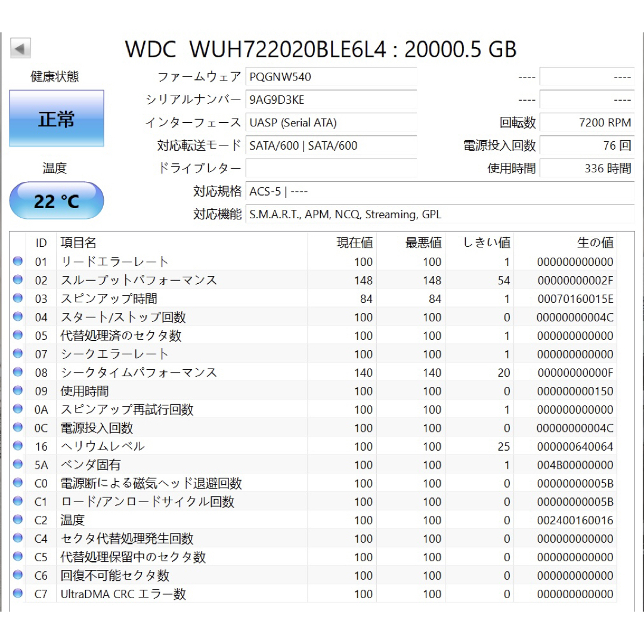The height and width of the screenshot is (644, 644).
Task: Click status orb for ロード/アンロードサイクル回数 row
Action: coord(18,501)
